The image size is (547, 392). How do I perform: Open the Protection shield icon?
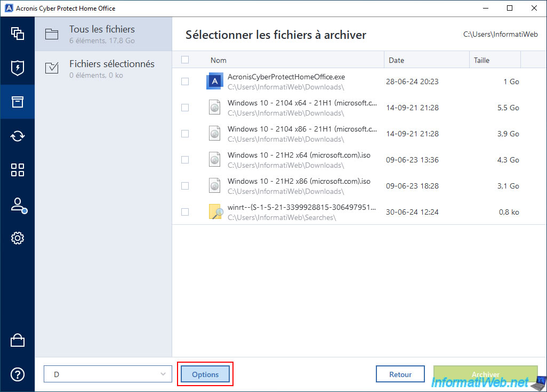pos(17,68)
